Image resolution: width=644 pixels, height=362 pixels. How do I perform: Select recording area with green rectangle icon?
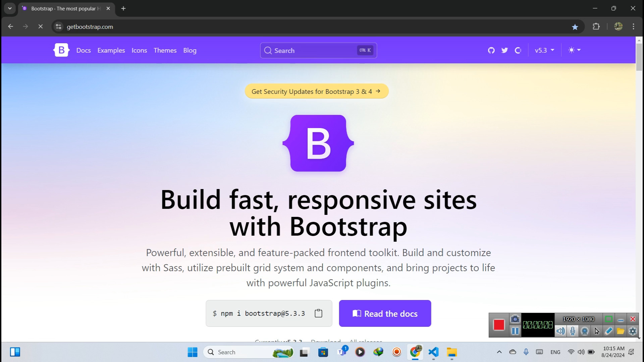(x=609, y=319)
